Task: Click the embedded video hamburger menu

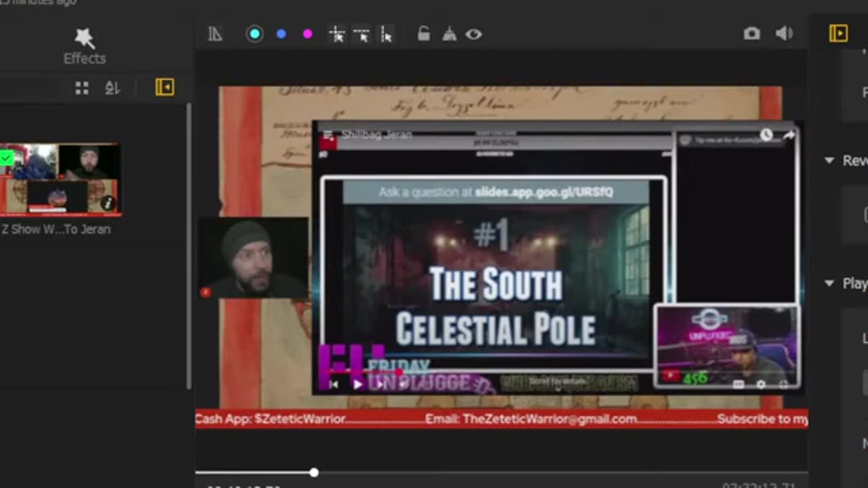Action: (x=328, y=135)
